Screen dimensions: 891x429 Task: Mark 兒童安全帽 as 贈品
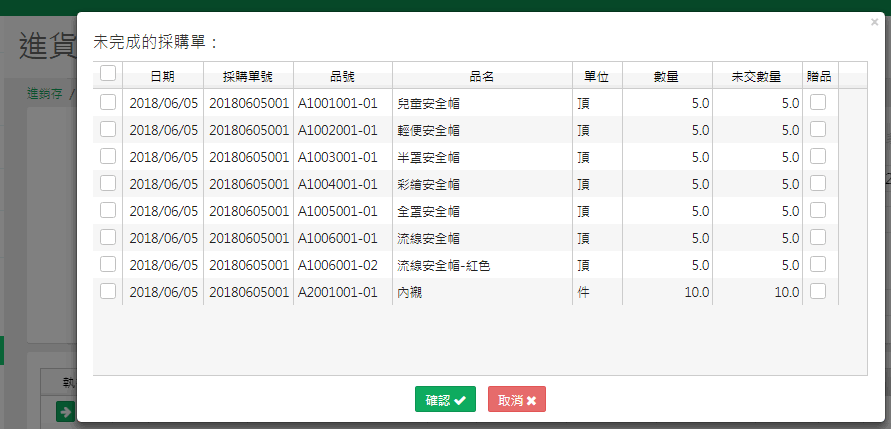coord(818,102)
